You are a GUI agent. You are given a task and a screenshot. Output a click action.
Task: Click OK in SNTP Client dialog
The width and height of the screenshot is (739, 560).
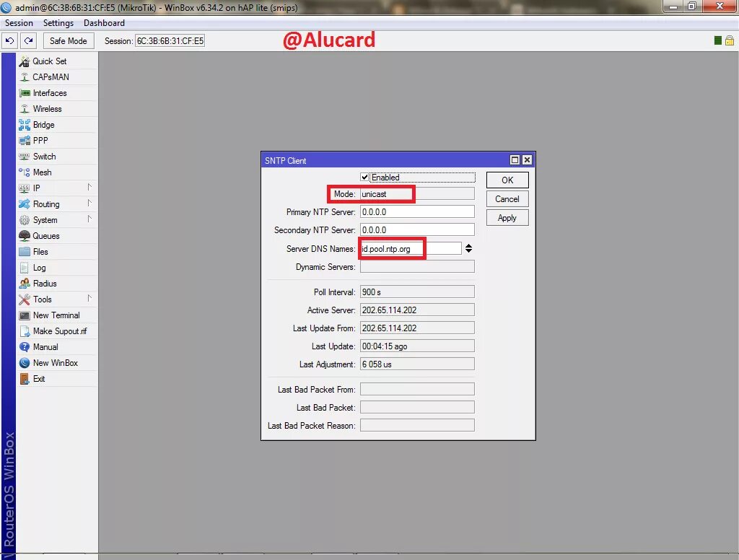pyautogui.click(x=507, y=180)
